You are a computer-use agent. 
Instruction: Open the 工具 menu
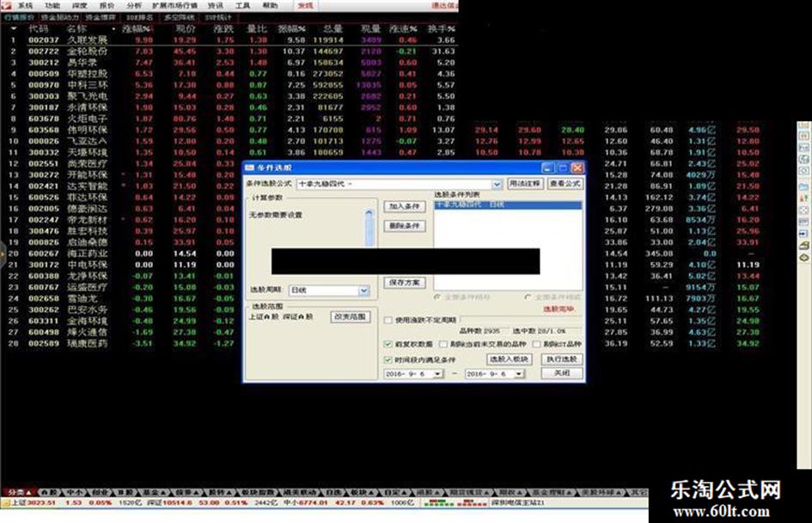pos(242,6)
